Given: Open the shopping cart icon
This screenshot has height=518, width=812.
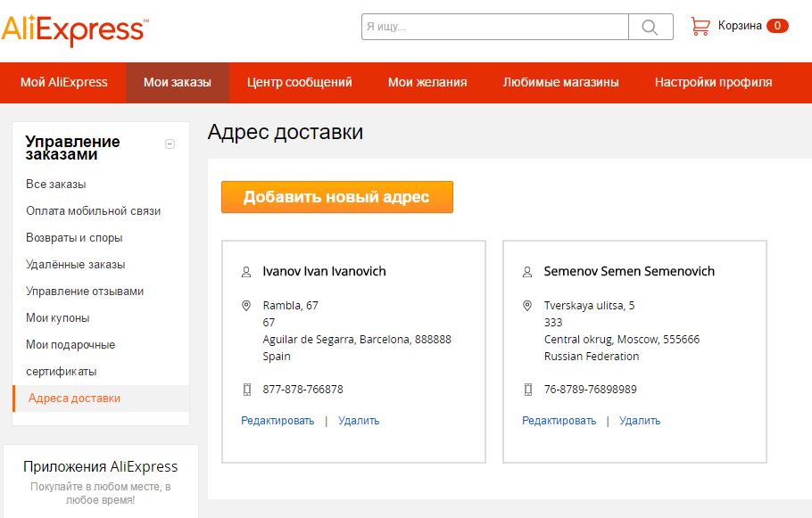Looking at the screenshot, I should click(700, 26).
